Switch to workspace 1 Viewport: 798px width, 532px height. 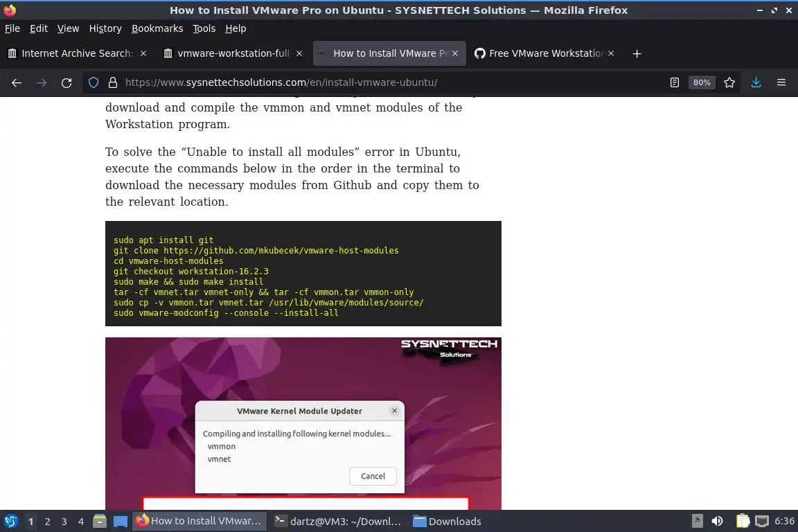[30, 522]
